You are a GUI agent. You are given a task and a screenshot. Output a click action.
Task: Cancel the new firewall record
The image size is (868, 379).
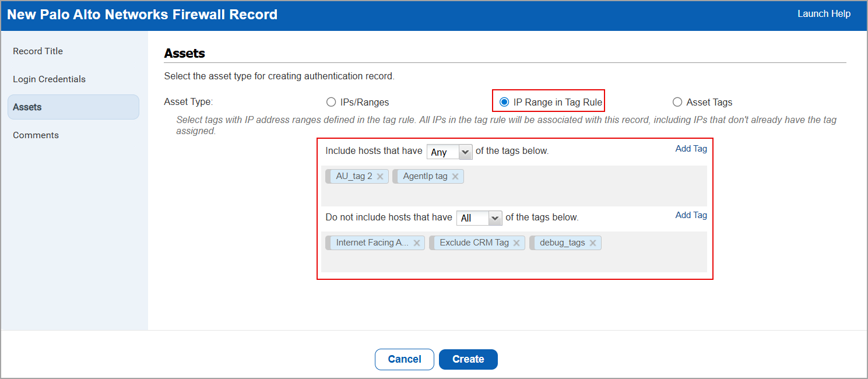click(404, 359)
